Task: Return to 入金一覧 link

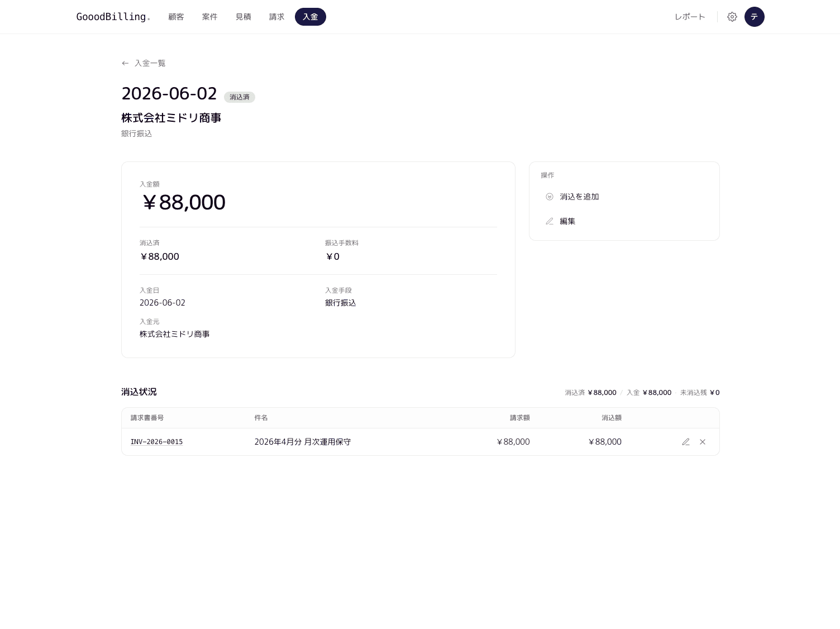Action: 144,63
